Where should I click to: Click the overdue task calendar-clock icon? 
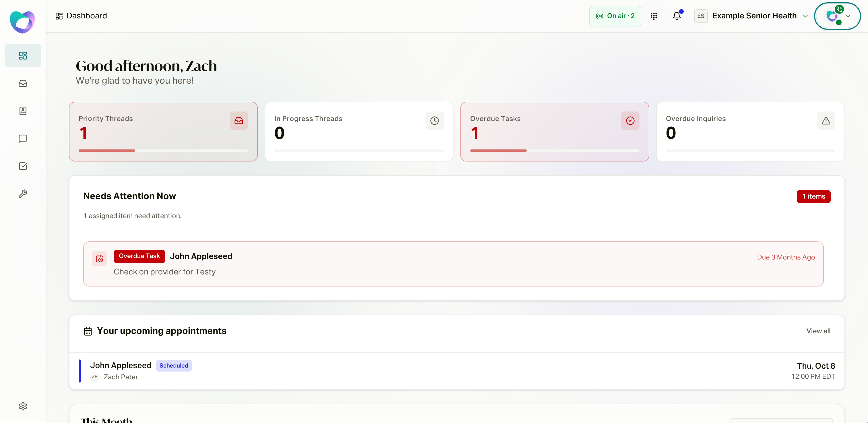(99, 259)
